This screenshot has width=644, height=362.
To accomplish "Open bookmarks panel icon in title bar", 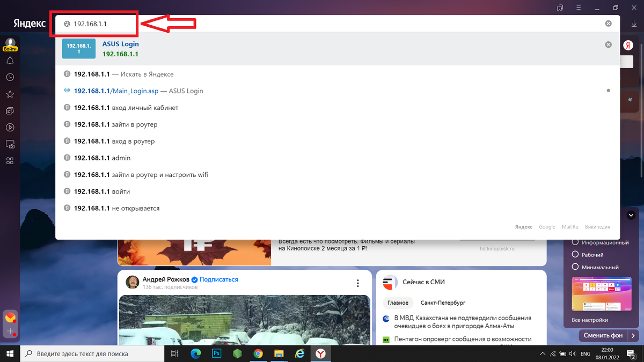I will pyautogui.click(x=560, y=8).
